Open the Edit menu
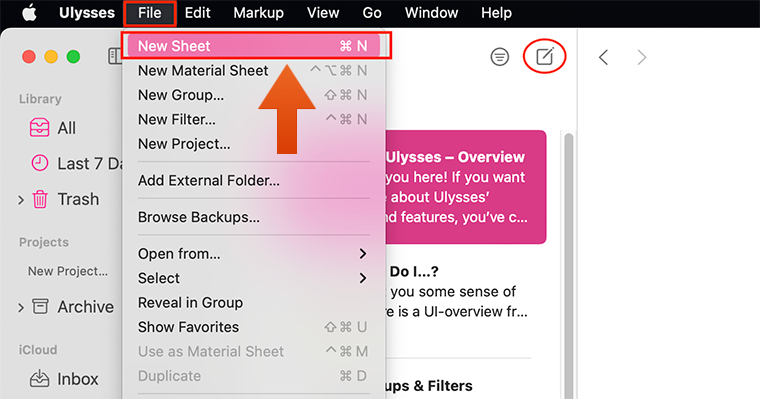 pyautogui.click(x=198, y=13)
